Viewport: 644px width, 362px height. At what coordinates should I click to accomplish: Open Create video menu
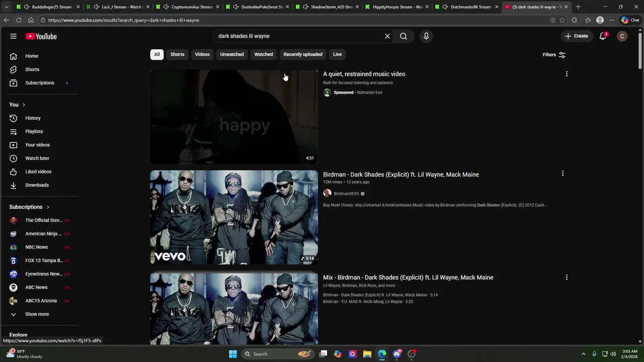tap(576, 36)
